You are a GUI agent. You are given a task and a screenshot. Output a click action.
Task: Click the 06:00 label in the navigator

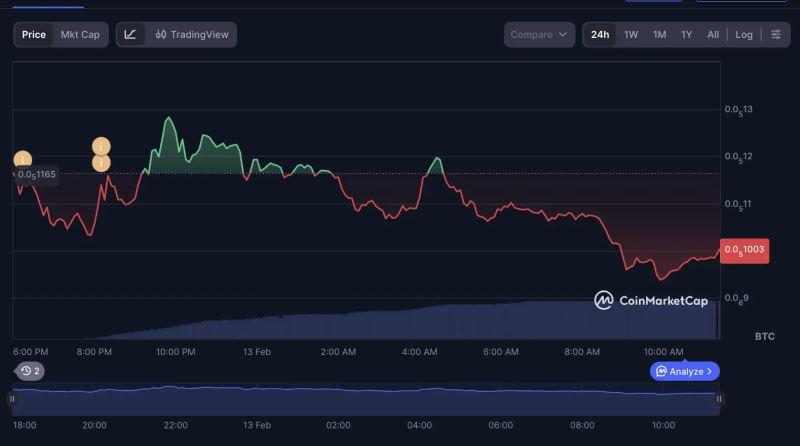click(x=501, y=425)
